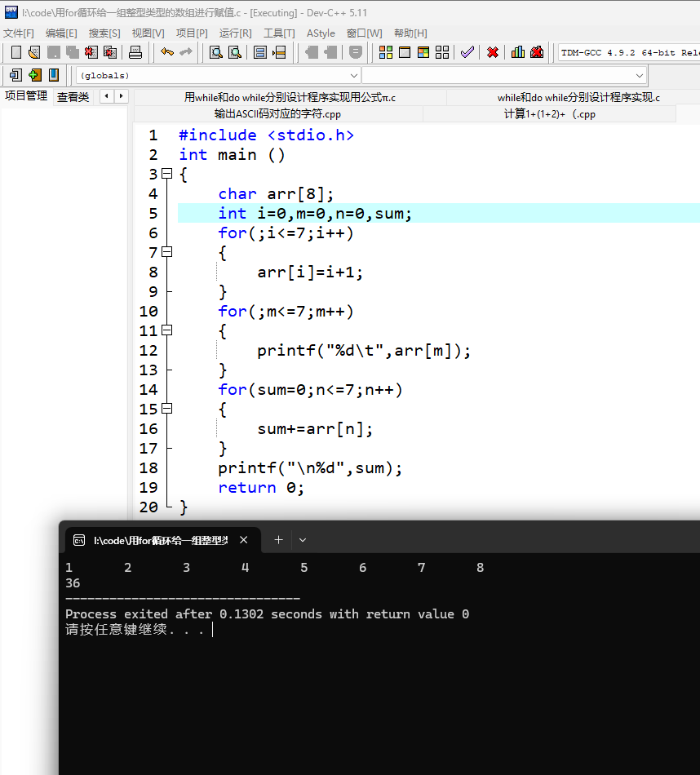Click line number 18 in gutter
The image size is (700, 775).
click(148, 467)
